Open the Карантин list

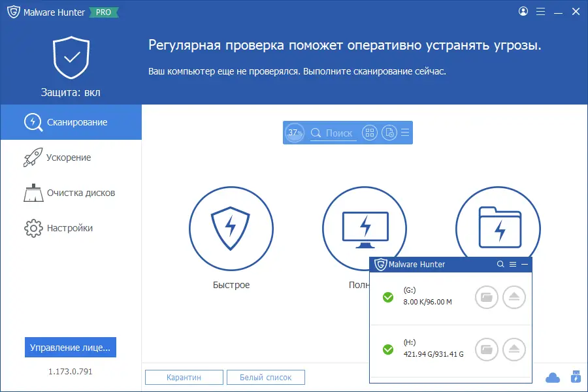[x=184, y=377]
